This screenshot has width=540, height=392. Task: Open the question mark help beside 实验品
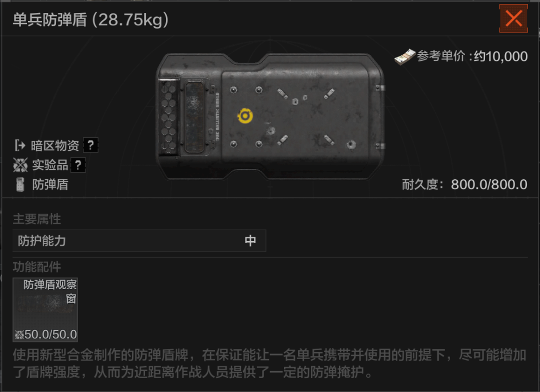(78, 165)
